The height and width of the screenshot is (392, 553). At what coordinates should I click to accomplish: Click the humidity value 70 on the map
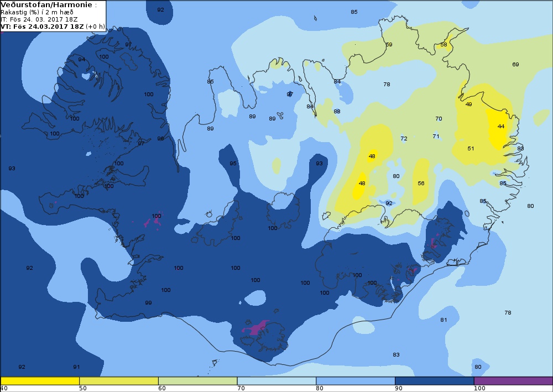click(x=439, y=118)
